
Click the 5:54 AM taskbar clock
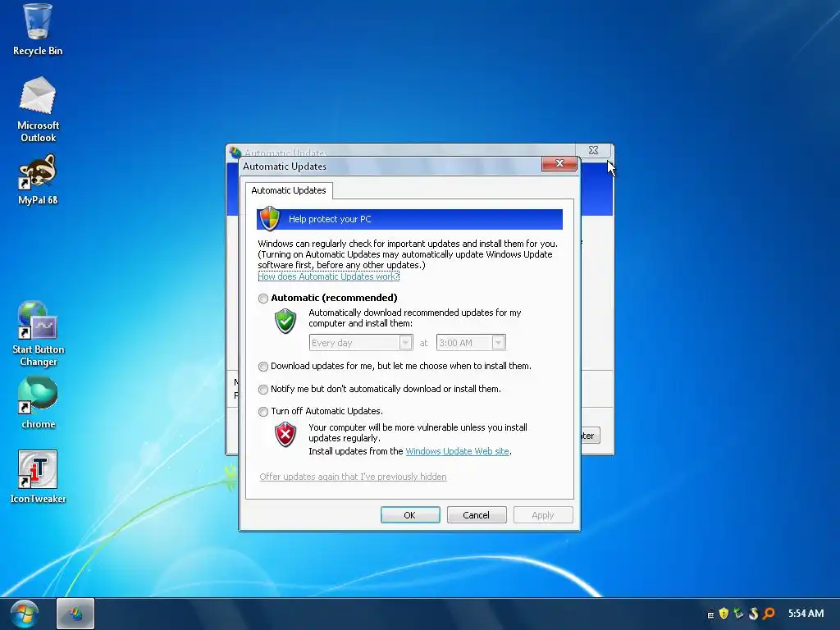point(806,614)
